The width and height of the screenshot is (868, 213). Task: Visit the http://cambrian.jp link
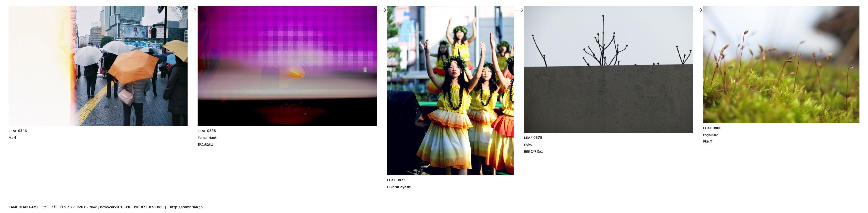click(x=186, y=207)
